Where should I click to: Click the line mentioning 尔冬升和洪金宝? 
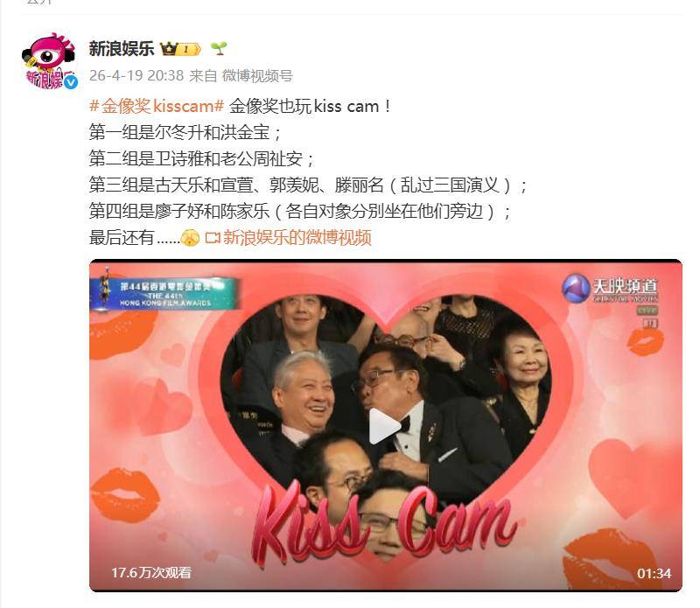coord(185,132)
